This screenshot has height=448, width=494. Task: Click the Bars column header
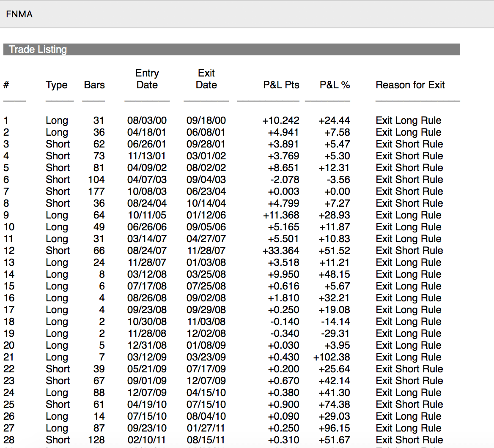pyautogui.click(x=94, y=85)
